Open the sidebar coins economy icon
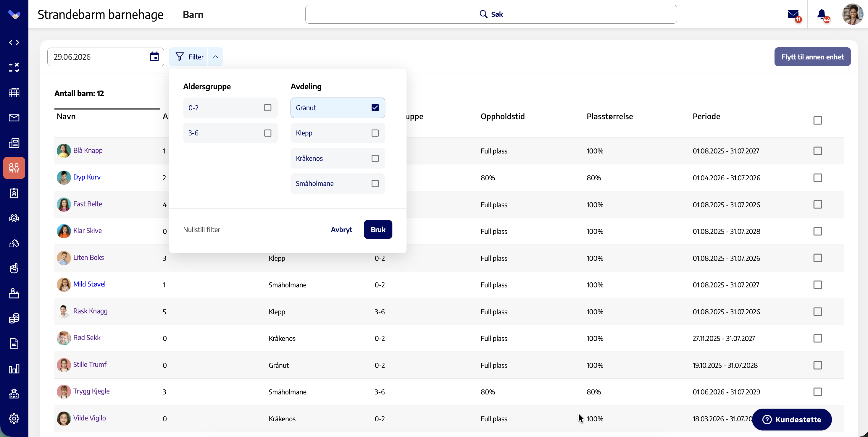The image size is (868, 437). [x=14, y=318]
